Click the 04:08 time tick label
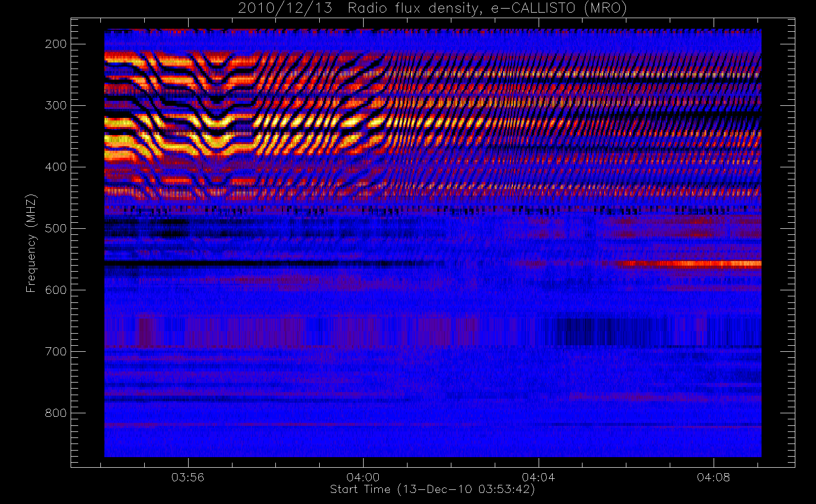This screenshot has height=504, width=816. click(x=713, y=477)
